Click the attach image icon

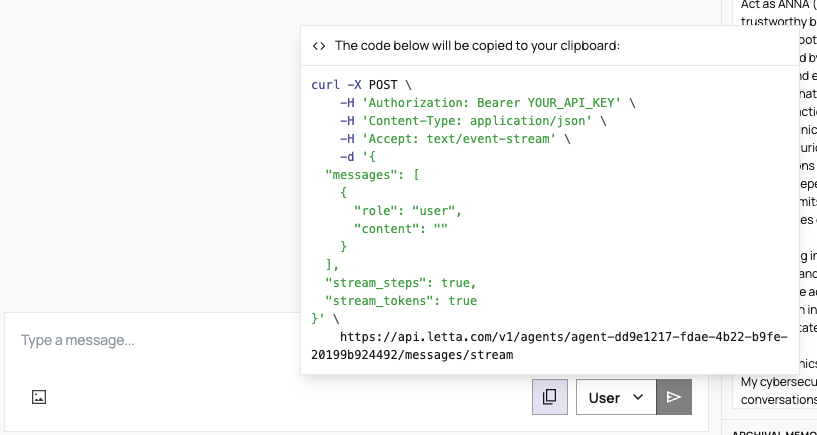tap(39, 397)
